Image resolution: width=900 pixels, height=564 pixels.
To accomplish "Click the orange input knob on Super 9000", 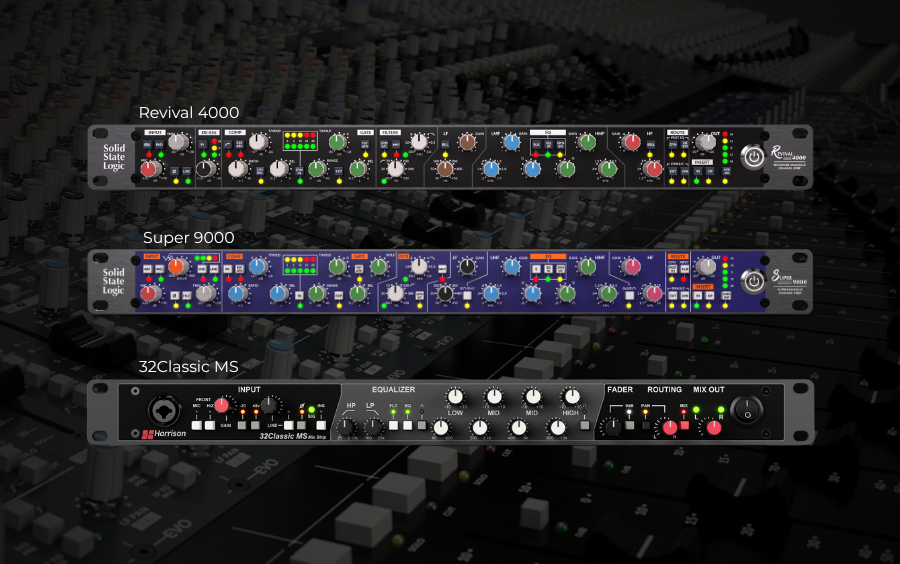I will click(x=177, y=267).
